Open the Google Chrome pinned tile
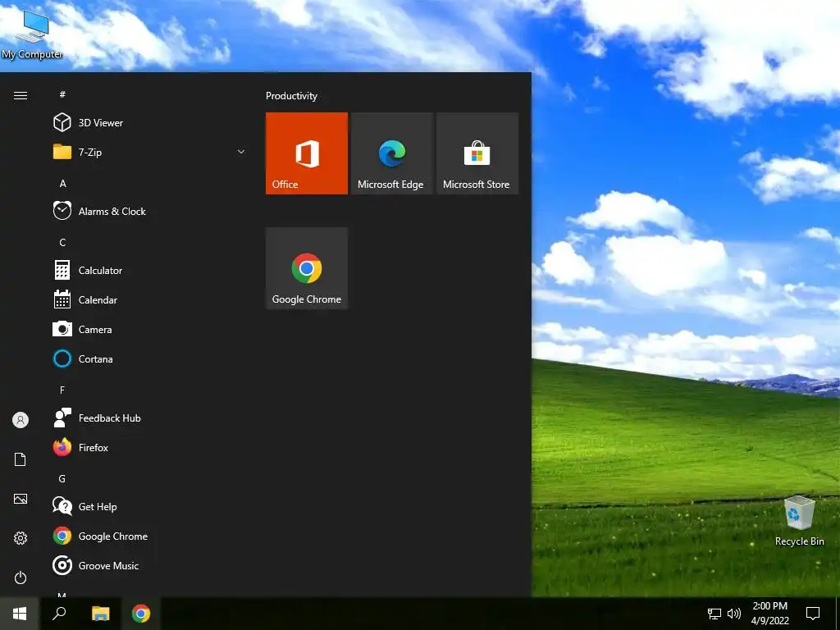Viewport: 840px width, 630px height. pos(307,268)
